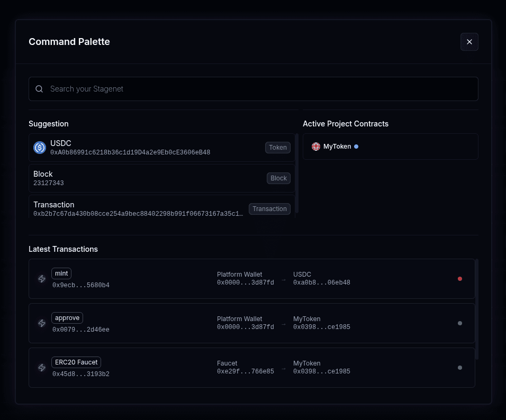
Task: Click the Token badge on the USDC suggestion
Action: 277,148
